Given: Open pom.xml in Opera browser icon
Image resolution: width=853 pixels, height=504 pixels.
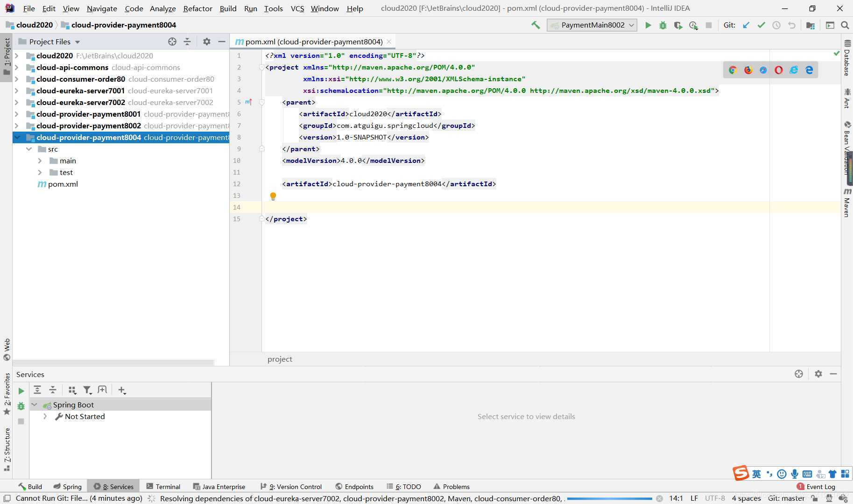Looking at the screenshot, I should 778,70.
